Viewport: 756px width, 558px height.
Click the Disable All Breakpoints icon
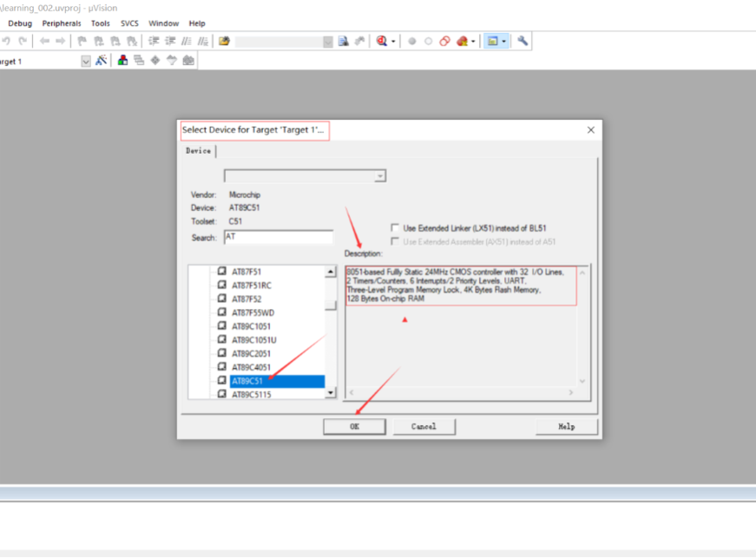click(444, 42)
